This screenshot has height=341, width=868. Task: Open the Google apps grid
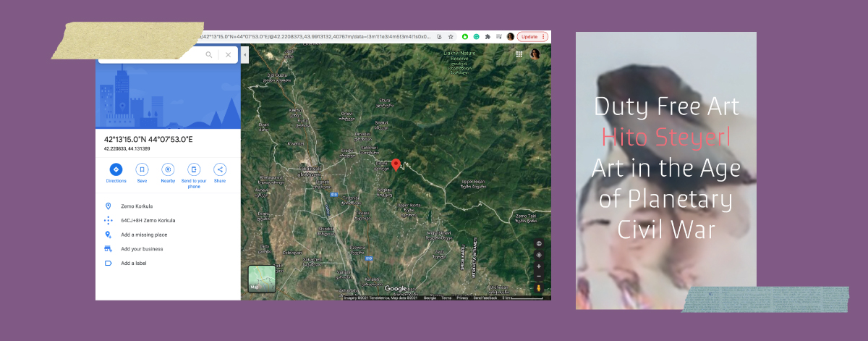(519, 54)
